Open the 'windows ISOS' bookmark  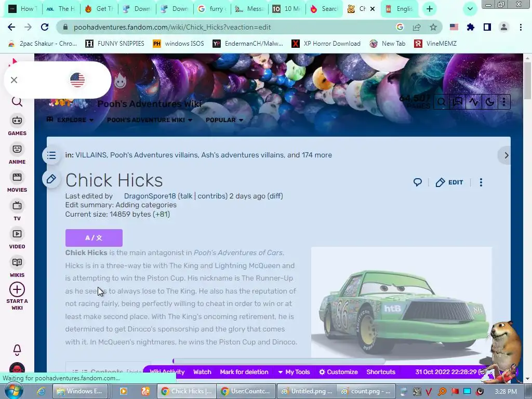pos(179,44)
